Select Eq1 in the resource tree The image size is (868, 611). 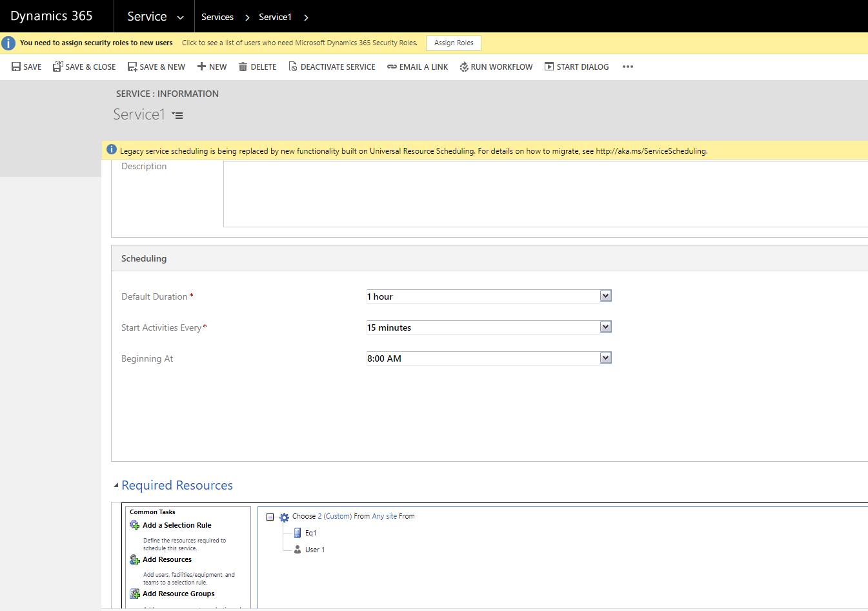click(x=311, y=533)
